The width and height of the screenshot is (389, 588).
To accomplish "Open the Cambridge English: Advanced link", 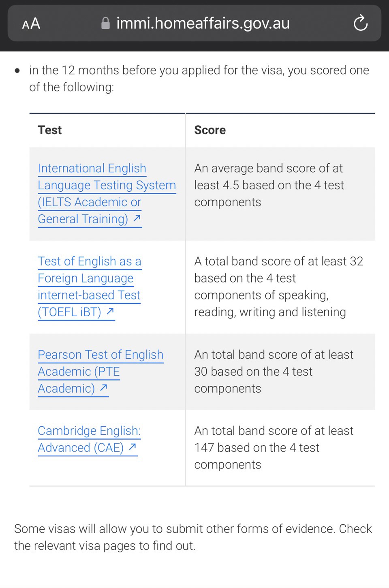I will tap(89, 431).
